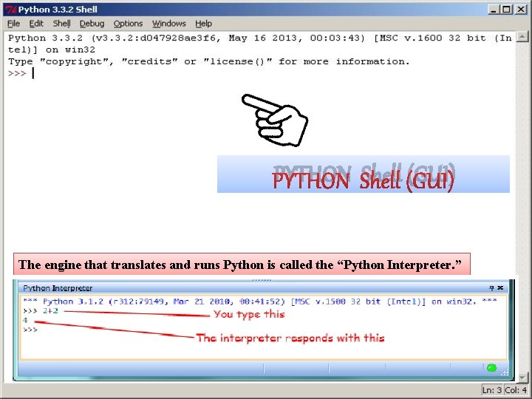
Task: Close the Python 3.3.2 Shell window
Action: [x=521, y=10]
